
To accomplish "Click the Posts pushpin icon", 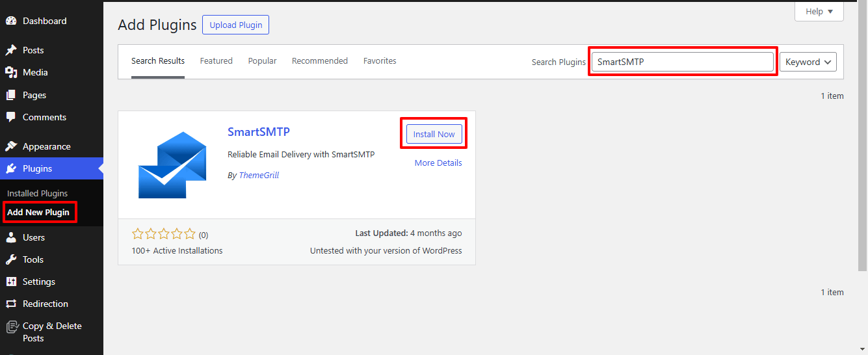I will click(11, 50).
